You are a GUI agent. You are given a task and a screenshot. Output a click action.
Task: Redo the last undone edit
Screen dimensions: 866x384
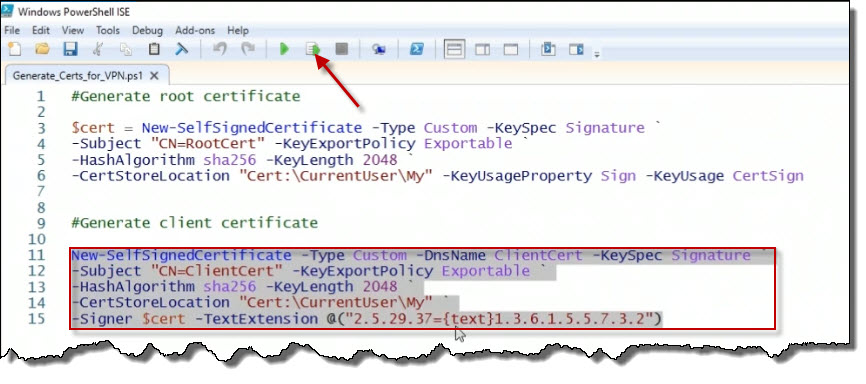248,49
